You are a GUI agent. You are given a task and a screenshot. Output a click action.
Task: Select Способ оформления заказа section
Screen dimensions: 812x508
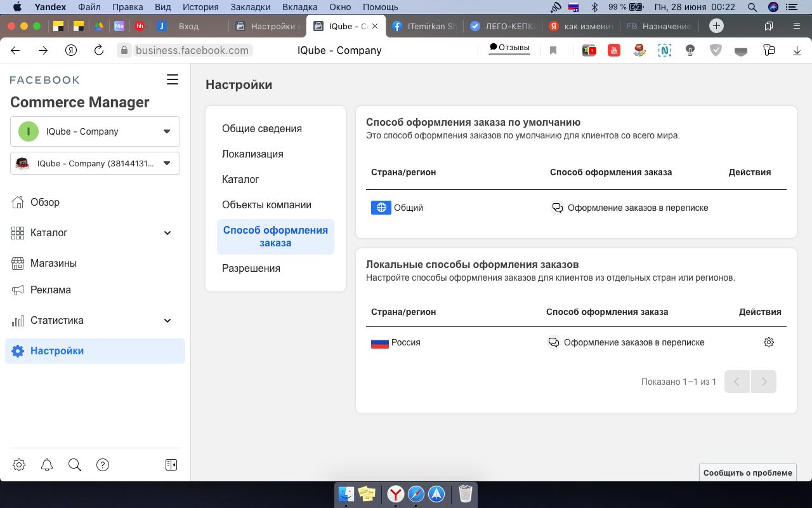click(x=275, y=236)
